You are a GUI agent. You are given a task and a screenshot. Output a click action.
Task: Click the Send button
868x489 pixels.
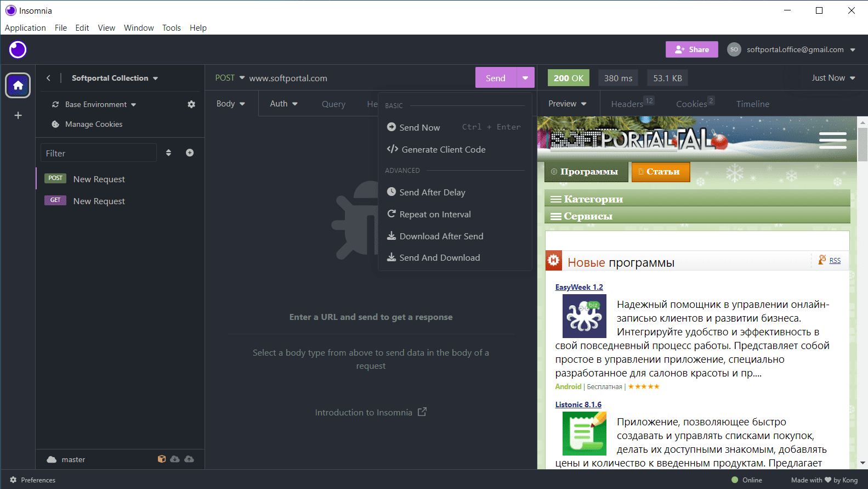tap(496, 78)
